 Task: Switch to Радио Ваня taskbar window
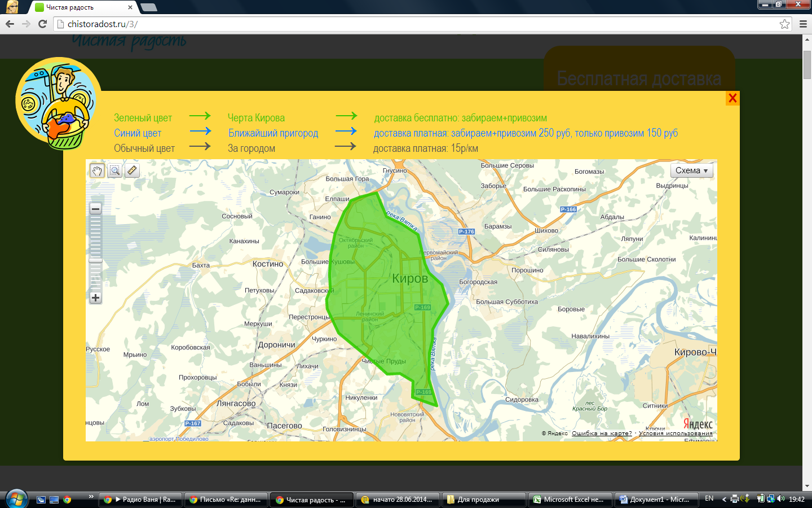140,500
